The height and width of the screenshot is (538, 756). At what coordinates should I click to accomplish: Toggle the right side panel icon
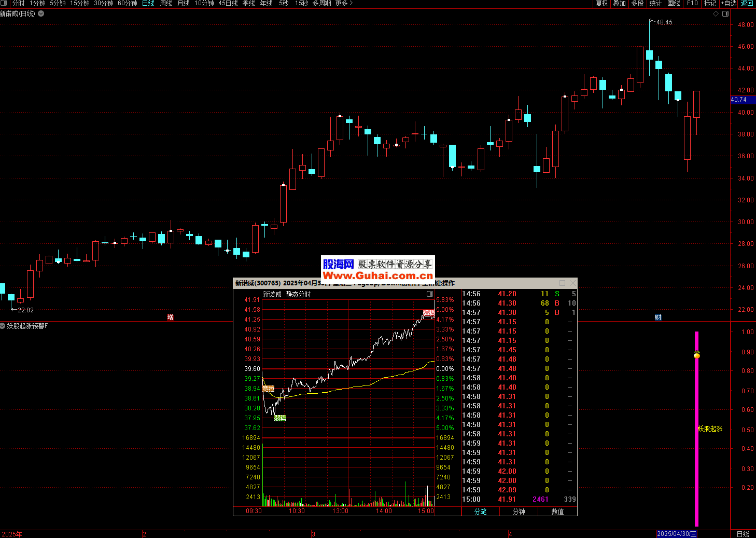pyautogui.click(x=725, y=14)
